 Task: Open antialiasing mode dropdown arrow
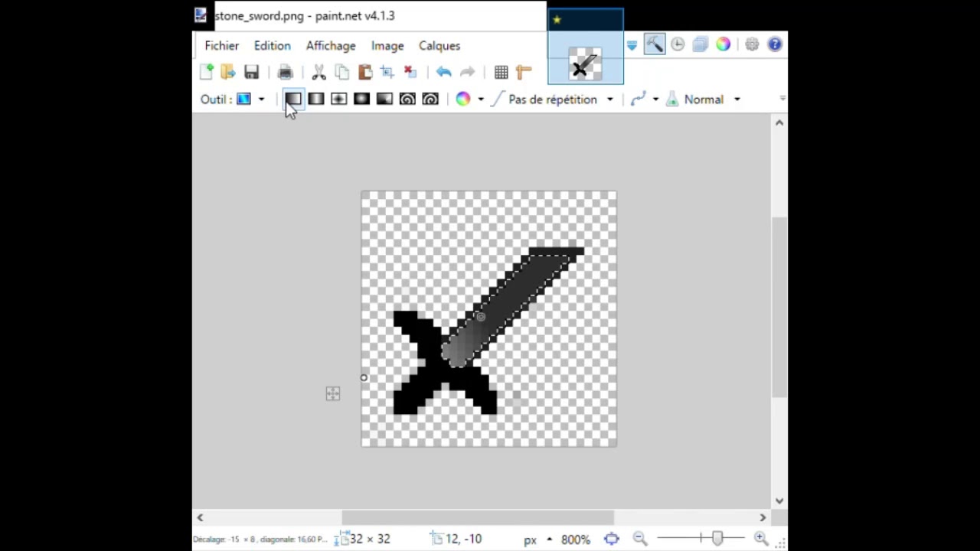pyautogui.click(x=655, y=99)
